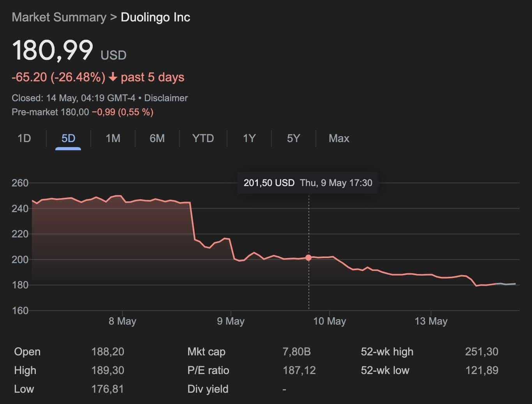The height and width of the screenshot is (404, 532).
Task: Click the Market Summary breadcrumb link
Action: pos(59,18)
